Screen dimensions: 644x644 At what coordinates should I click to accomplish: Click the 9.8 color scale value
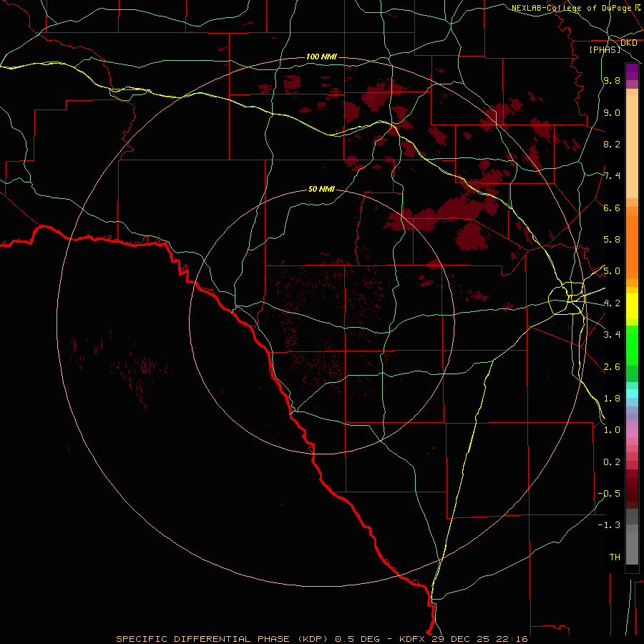(612, 81)
